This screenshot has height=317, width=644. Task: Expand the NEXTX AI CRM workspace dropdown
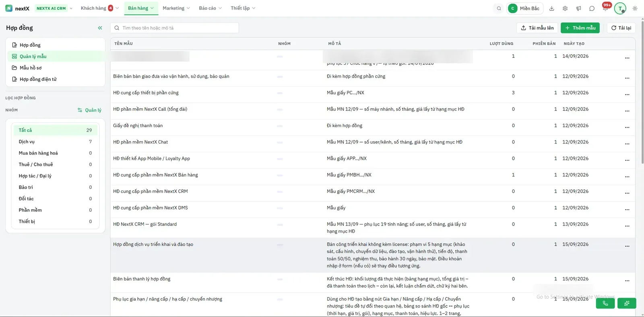point(54,8)
